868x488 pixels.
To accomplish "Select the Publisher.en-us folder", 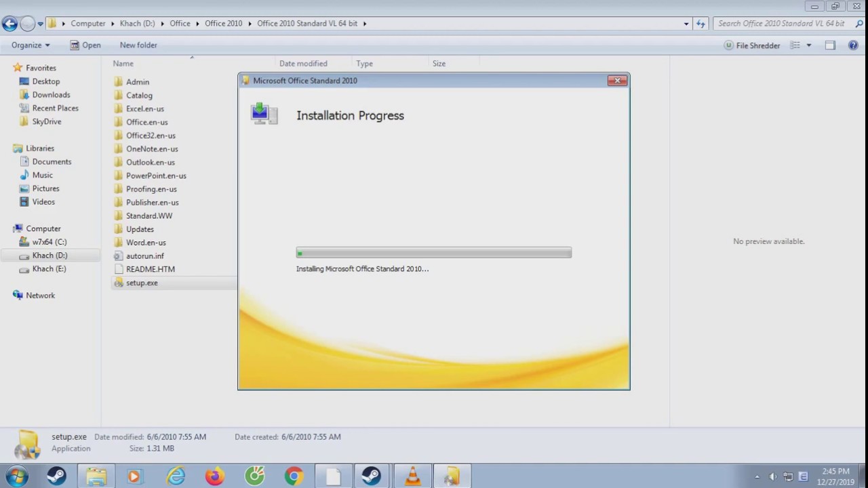I will click(x=153, y=203).
